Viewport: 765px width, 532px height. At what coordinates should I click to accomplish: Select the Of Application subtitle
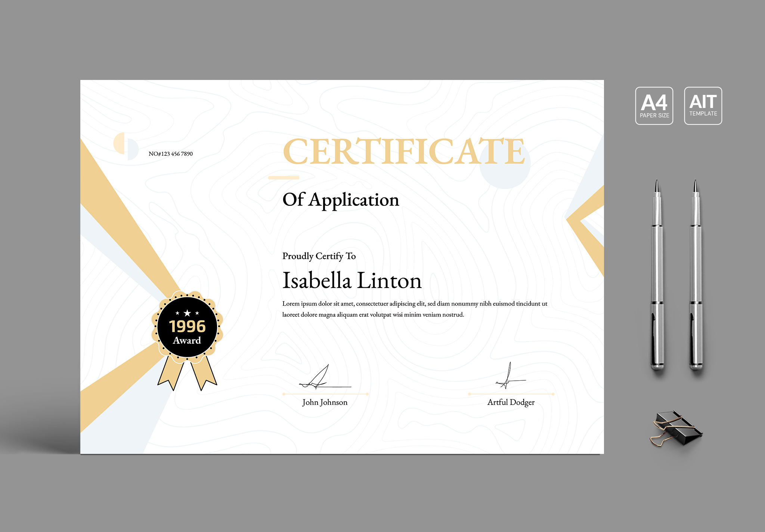point(341,200)
